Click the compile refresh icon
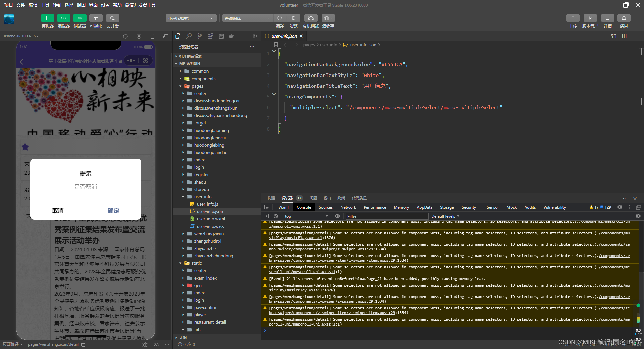 tap(280, 18)
